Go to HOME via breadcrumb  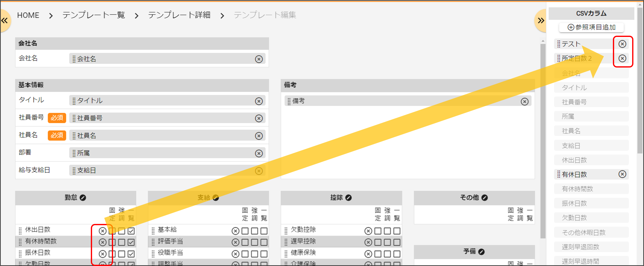tap(28, 15)
